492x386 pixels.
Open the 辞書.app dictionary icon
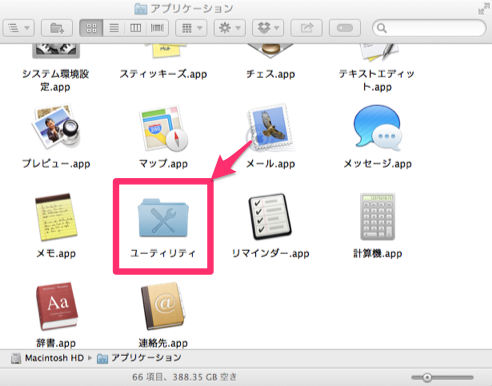(57, 306)
